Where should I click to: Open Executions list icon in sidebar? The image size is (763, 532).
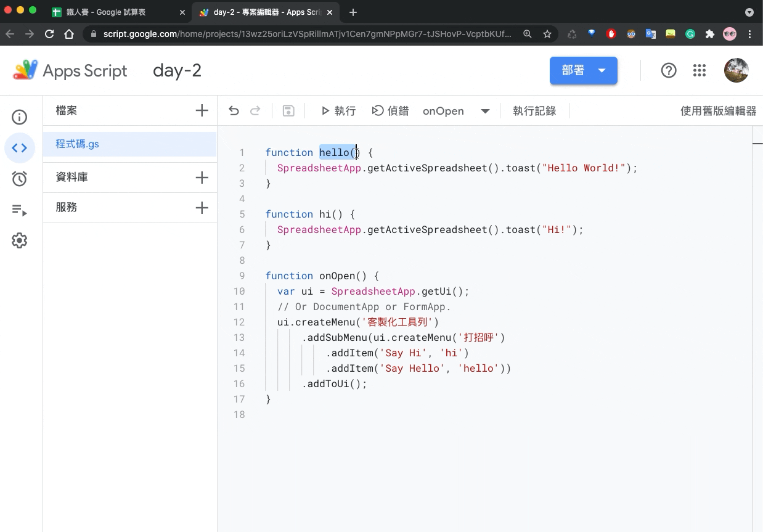(20, 210)
